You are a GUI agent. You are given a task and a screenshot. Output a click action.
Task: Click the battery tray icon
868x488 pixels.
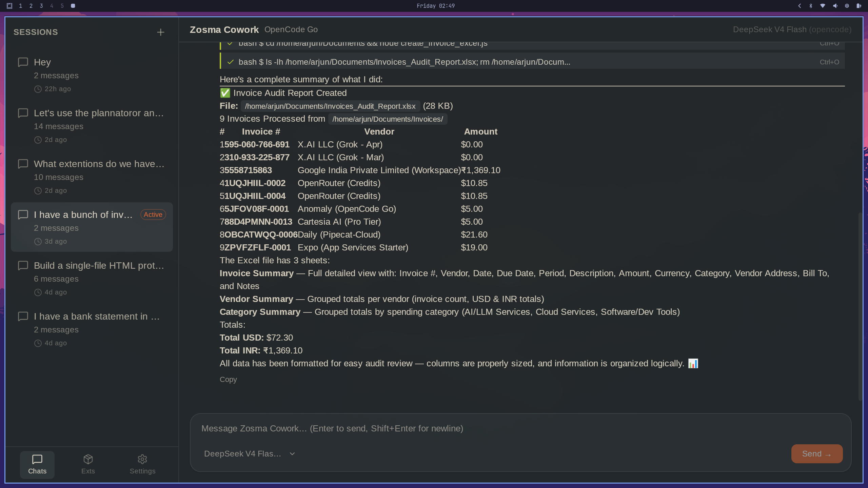tap(859, 6)
